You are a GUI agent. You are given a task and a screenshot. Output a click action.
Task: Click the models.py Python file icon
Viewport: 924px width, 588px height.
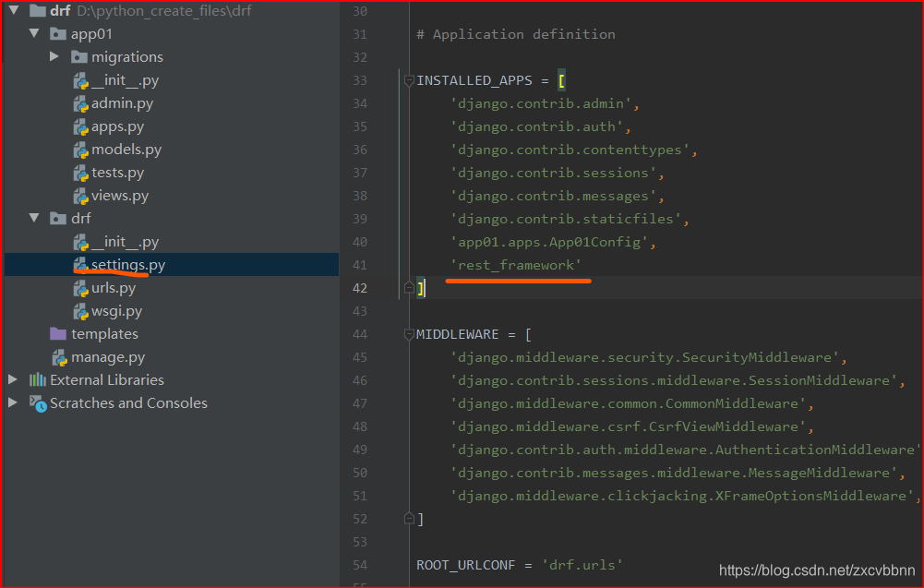point(80,150)
